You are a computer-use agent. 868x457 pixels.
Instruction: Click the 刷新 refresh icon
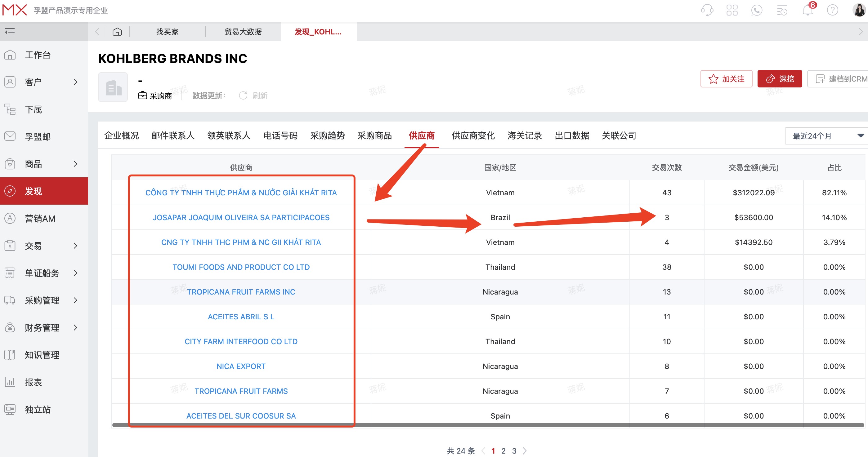pos(243,95)
